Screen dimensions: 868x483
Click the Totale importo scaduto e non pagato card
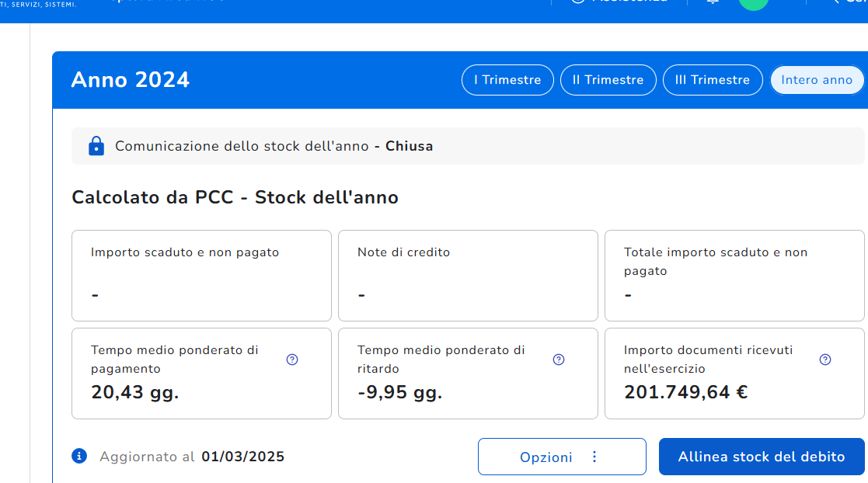point(734,275)
